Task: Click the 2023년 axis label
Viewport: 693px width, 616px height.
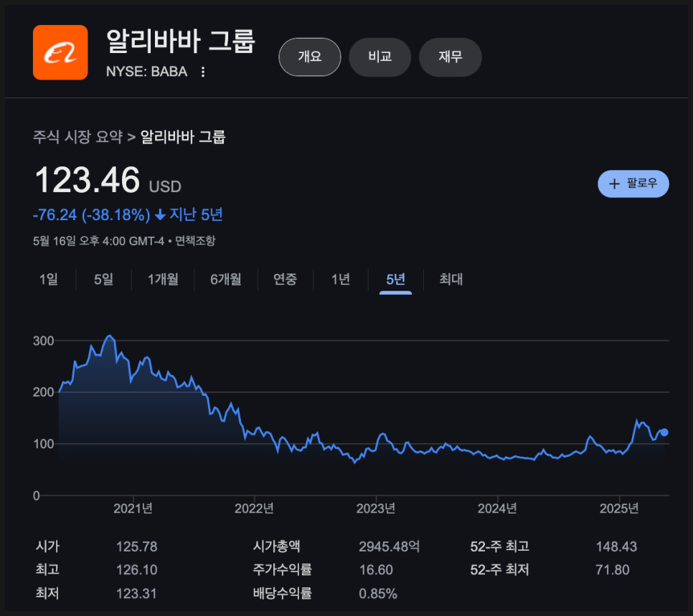Action: [x=376, y=508]
